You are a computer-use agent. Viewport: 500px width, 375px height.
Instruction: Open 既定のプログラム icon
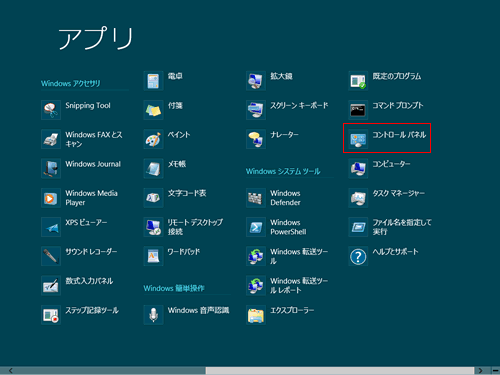point(358,81)
